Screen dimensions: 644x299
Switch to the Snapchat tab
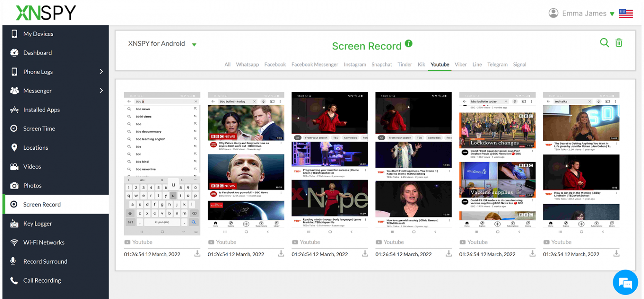(x=382, y=65)
